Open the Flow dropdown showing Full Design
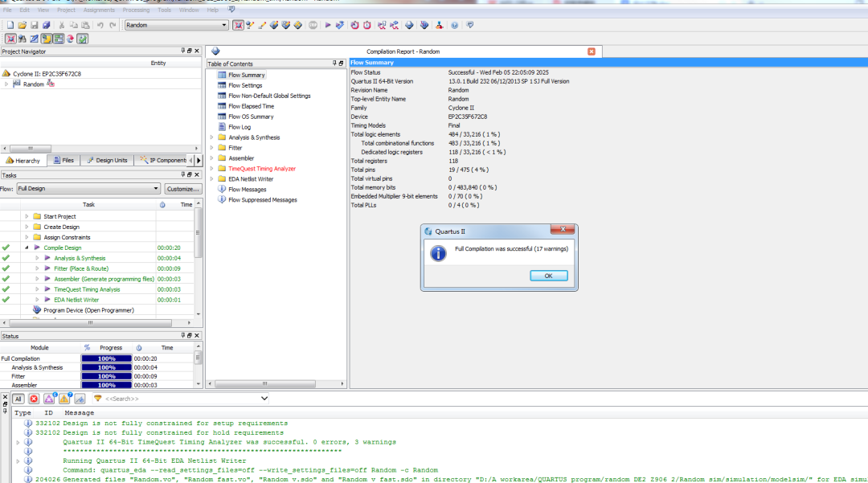The height and width of the screenshot is (483, 868). (x=88, y=189)
